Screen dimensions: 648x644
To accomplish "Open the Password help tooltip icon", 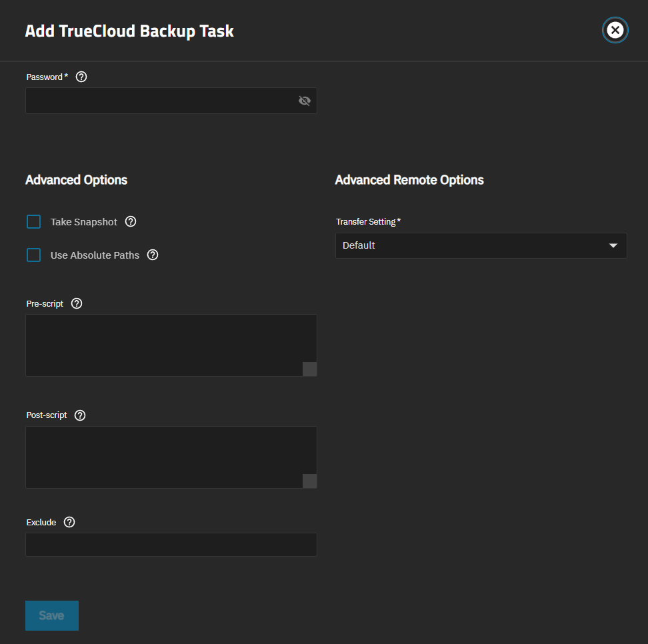I will [81, 77].
